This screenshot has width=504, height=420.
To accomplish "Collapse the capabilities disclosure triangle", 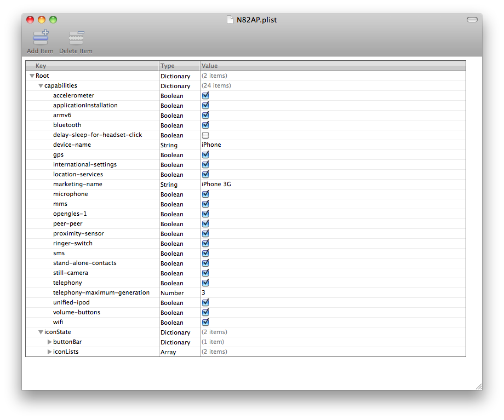I will pyautogui.click(x=41, y=86).
